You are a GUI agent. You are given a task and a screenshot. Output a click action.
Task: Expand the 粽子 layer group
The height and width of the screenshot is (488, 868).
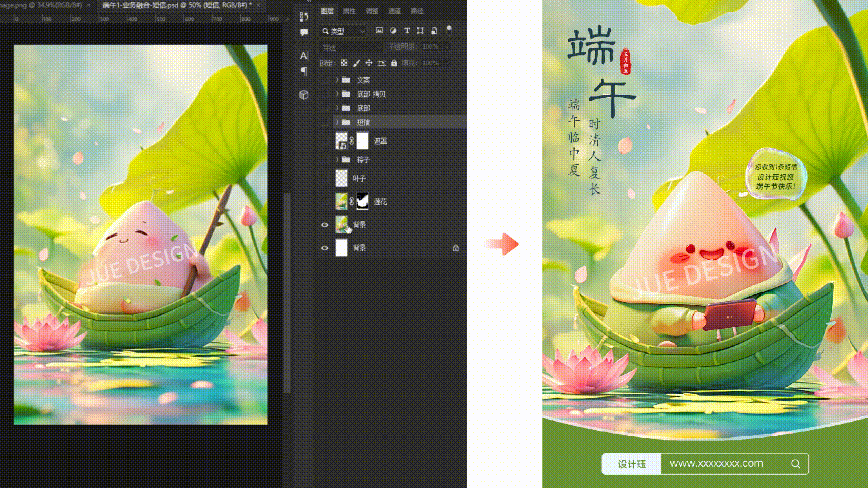click(337, 159)
